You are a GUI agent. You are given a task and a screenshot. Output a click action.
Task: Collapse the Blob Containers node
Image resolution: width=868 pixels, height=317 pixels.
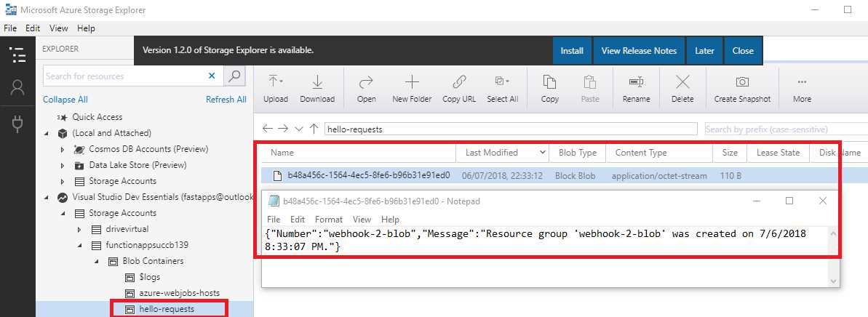(95, 261)
